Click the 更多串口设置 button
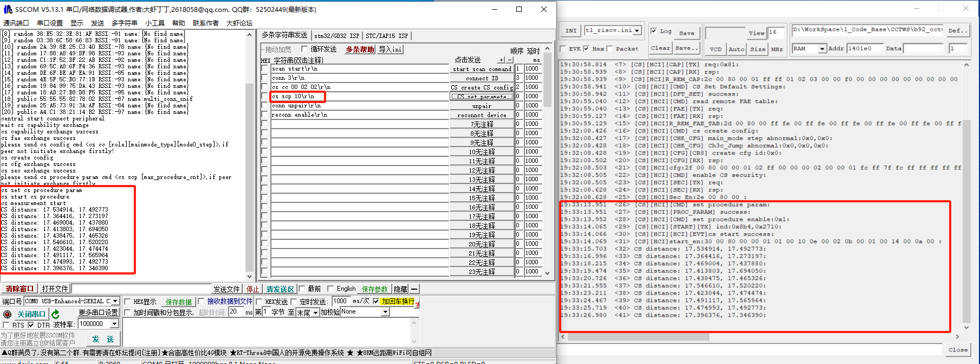980x364 pixels. (x=98, y=312)
